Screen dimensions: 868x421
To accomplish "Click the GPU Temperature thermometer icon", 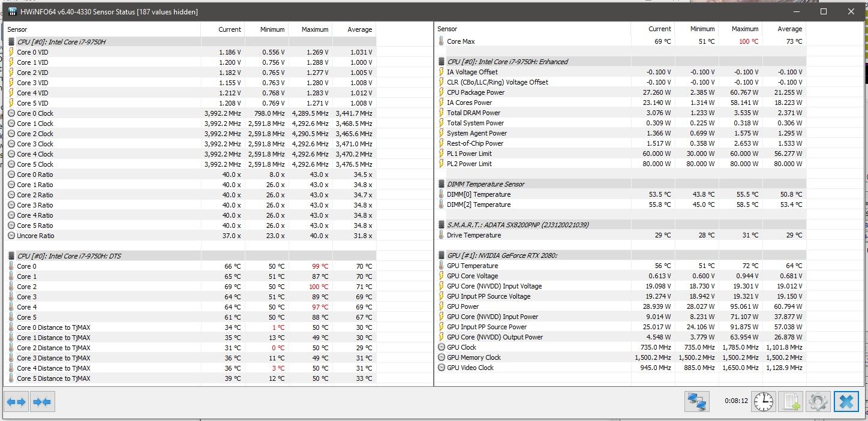I will pos(441,266).
